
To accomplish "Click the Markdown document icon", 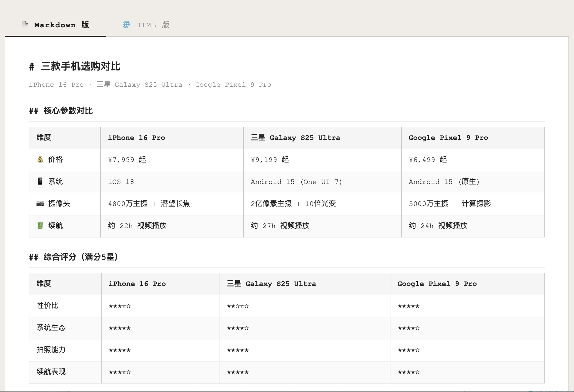I will (25, 24).
